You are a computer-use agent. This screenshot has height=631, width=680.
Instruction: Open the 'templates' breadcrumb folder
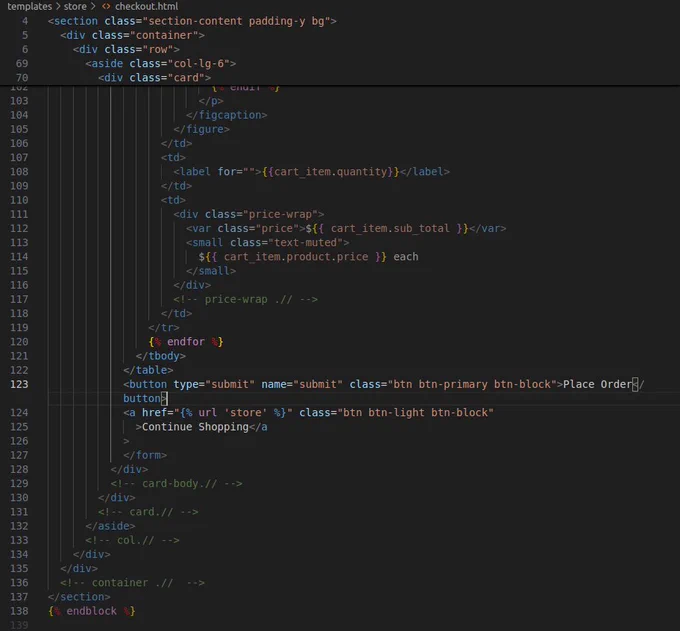(29, 7)
